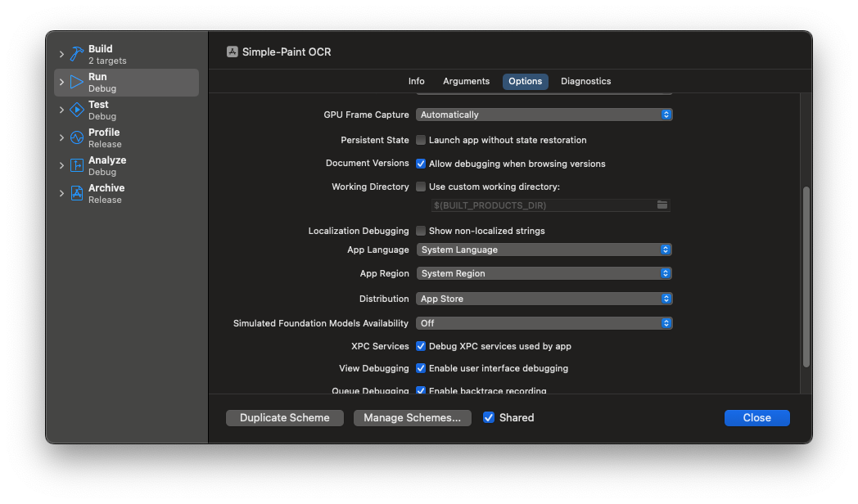858x504 pixels.
Task: Switch to the Arguments tab
Action: click(x=466, y=81)
